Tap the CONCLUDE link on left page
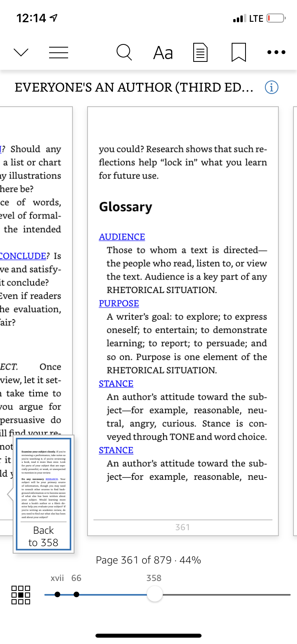The width and height of the screenshot is (297, 644). [x=23, y=256]
